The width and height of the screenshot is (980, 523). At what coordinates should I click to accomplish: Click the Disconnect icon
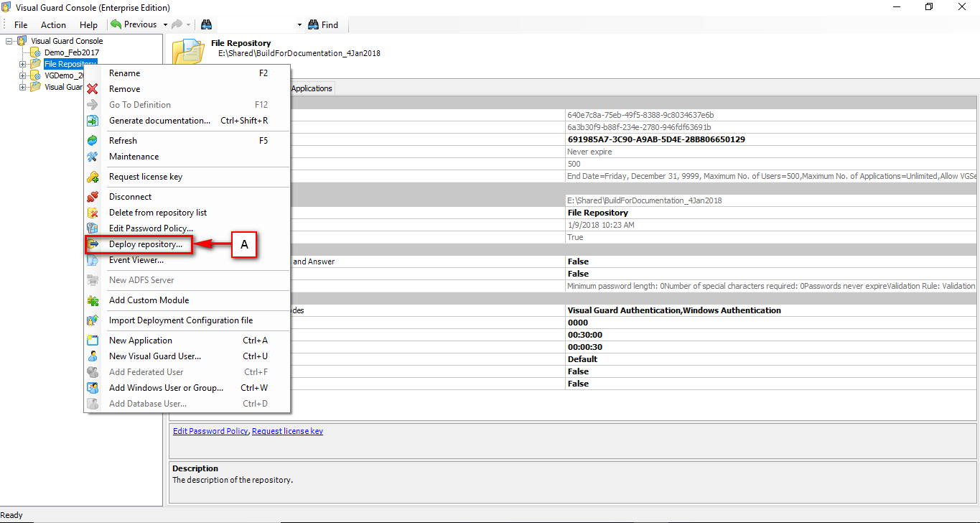pyautogui.click(x=93, y=196)
